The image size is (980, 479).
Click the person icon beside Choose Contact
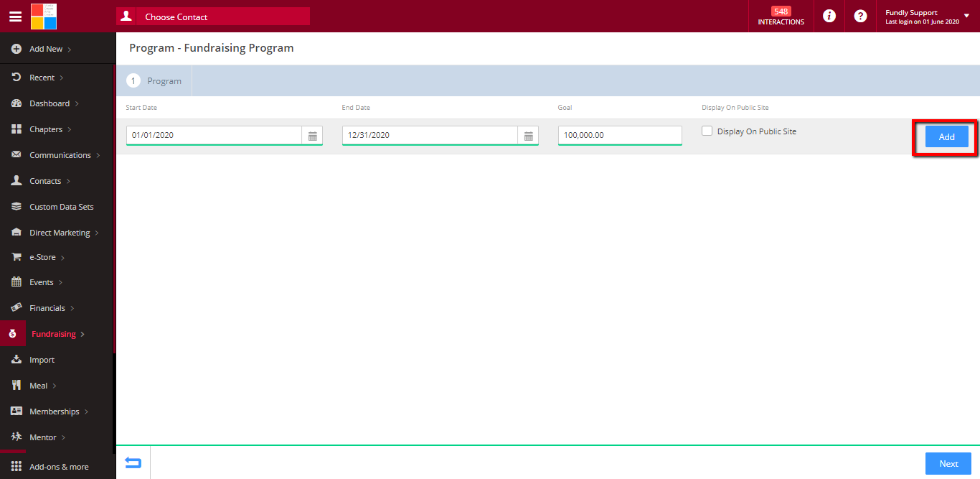(126, 16)
